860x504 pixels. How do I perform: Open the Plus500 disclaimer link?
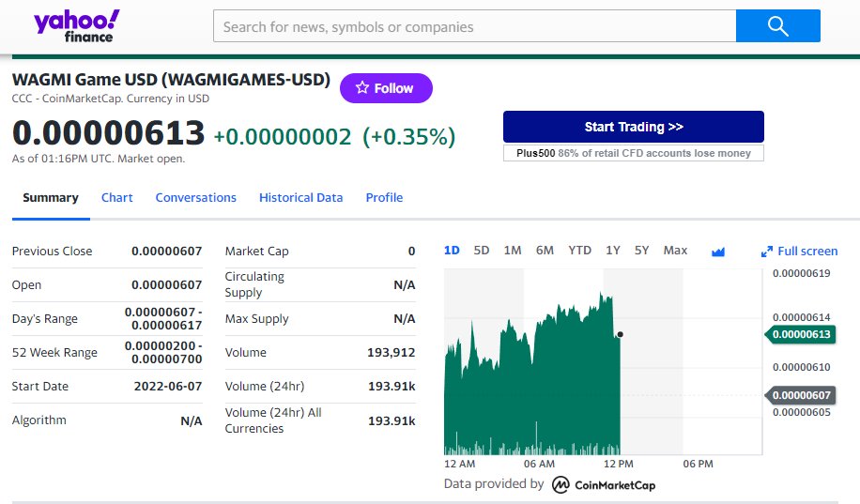pos(634,153)
